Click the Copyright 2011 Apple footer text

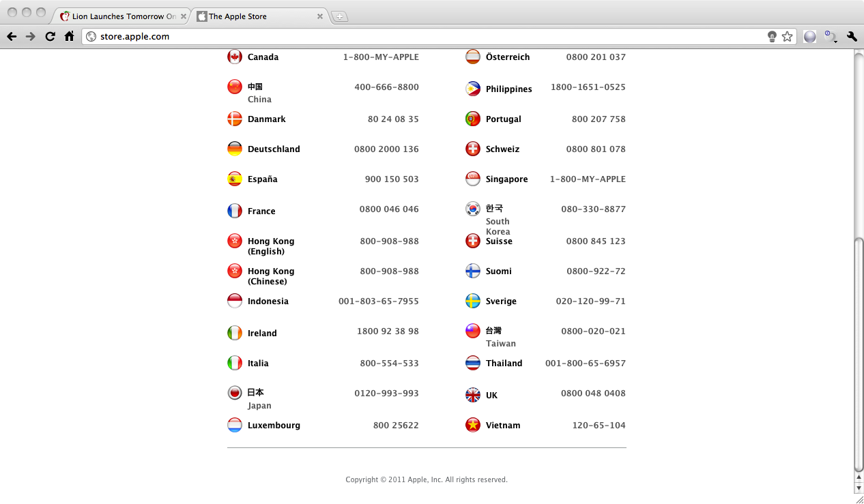[x=427, y=479]
